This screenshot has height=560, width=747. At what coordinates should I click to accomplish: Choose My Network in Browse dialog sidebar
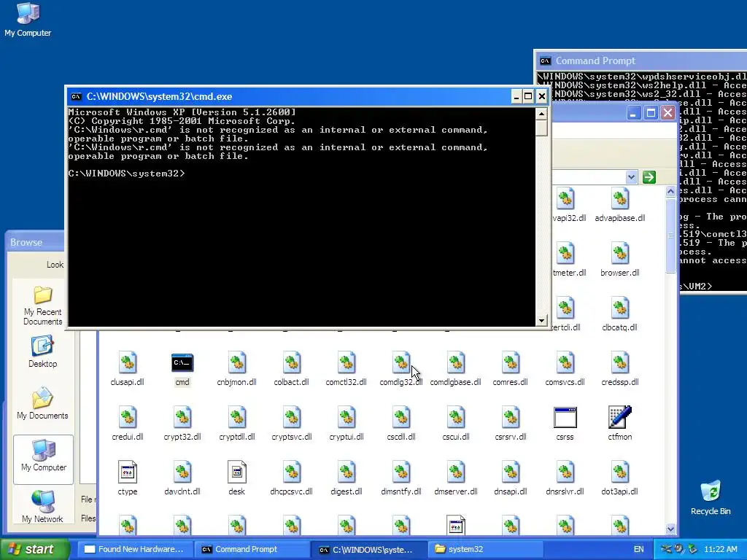point(42,507)
